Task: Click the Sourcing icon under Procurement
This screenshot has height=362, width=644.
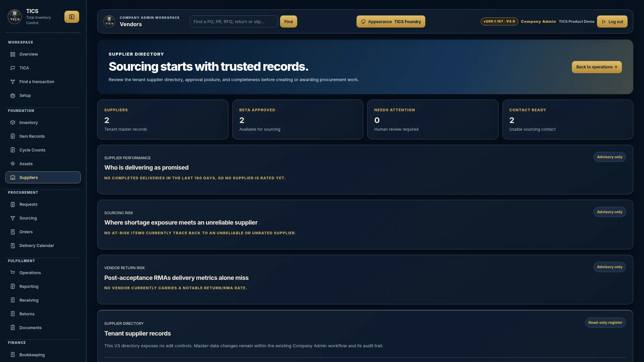Action: click(x=13, y=218)
